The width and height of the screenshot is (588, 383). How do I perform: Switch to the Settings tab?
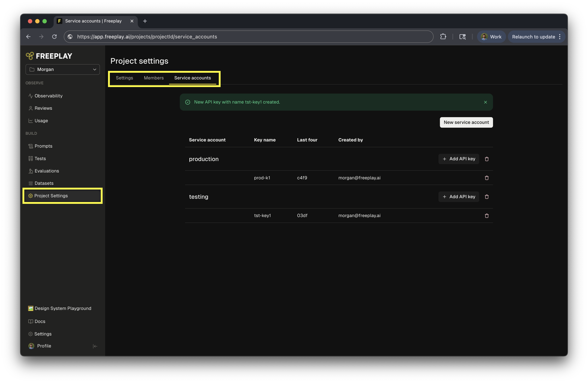point(124,78)
